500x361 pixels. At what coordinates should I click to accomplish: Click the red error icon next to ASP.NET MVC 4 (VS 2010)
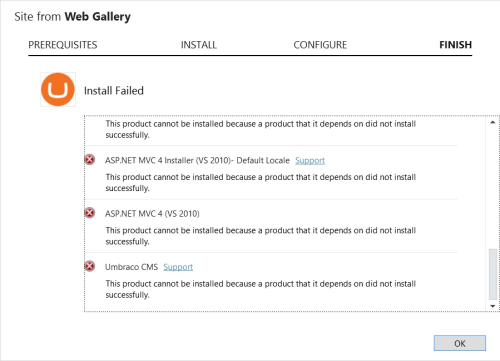(90, 213)
